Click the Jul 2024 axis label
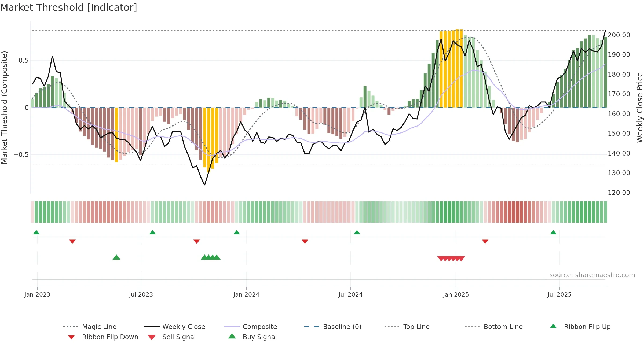The image size is (644, 362). point(350,295)
